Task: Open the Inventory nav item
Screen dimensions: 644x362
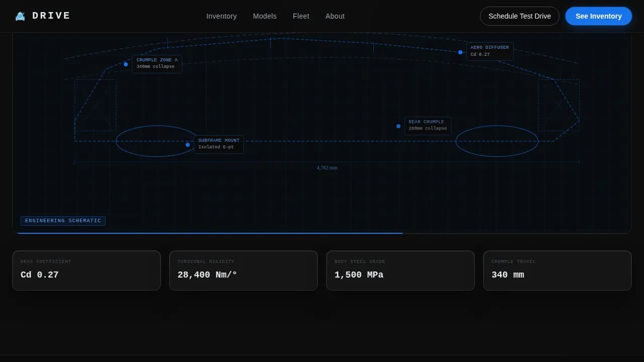Action: pyautogui.click(x=221, y=16)
